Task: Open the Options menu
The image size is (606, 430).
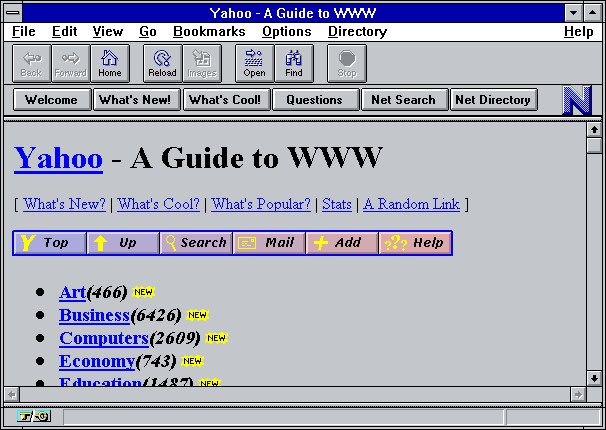Action: 286,32
